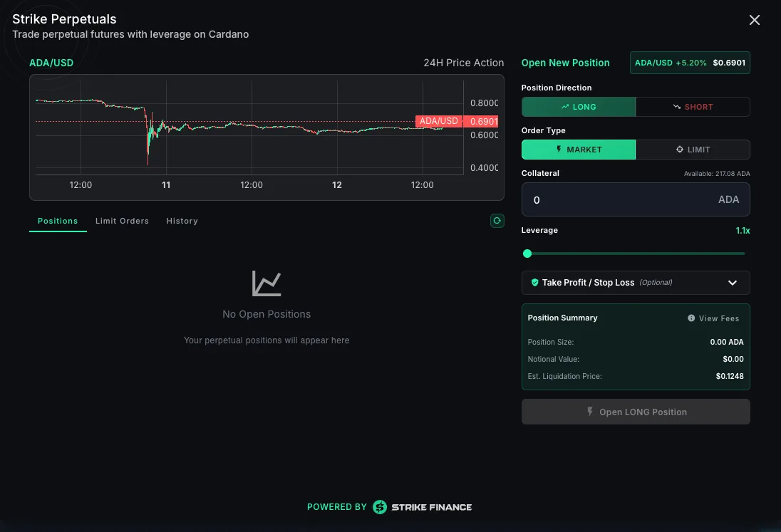Viewport: 781px width, 532px height.
Task: Click the shield icon beside Take Profit
Action: [534, 283]
